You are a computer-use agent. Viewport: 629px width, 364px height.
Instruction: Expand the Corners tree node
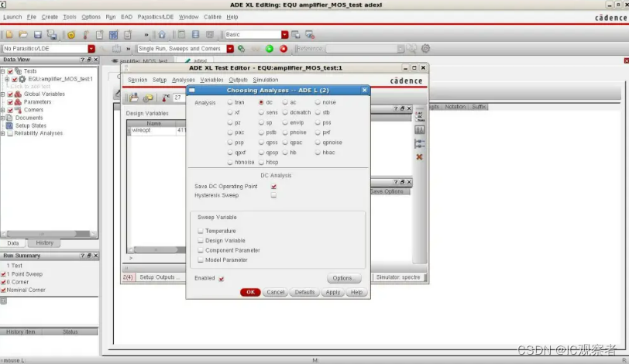click(x=3, y=110)
